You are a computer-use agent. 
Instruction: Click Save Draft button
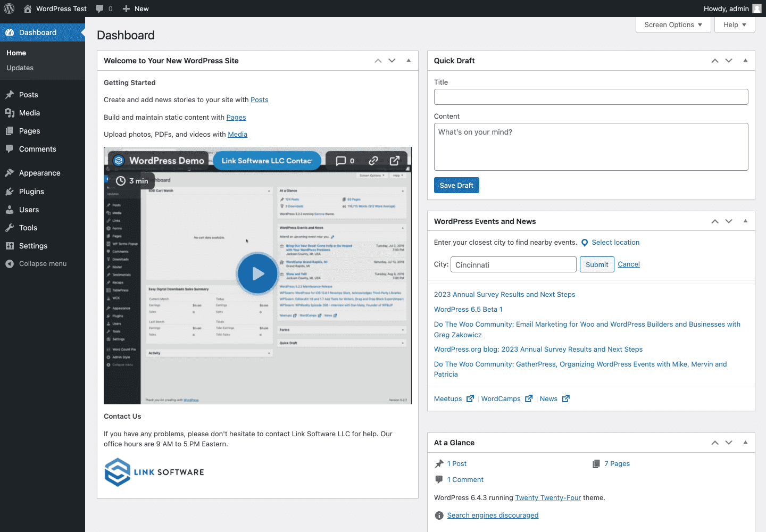tap(456, 185)
